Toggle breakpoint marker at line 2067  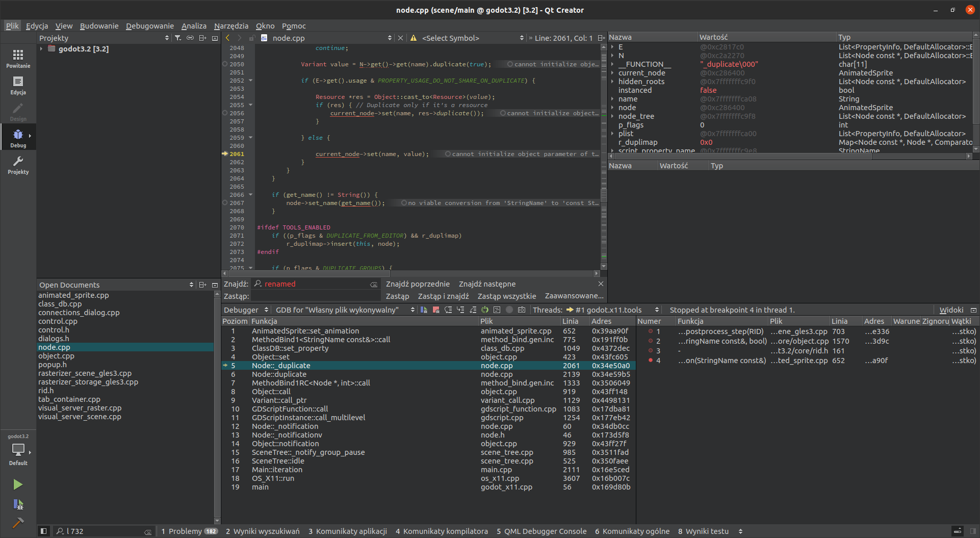tap(225, 203)
